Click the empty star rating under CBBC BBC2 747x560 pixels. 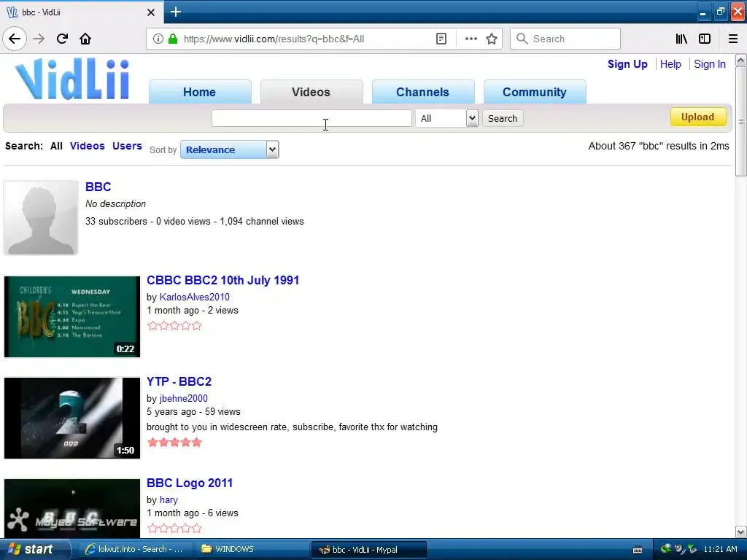pyautogui.click(x=175, y=326)
